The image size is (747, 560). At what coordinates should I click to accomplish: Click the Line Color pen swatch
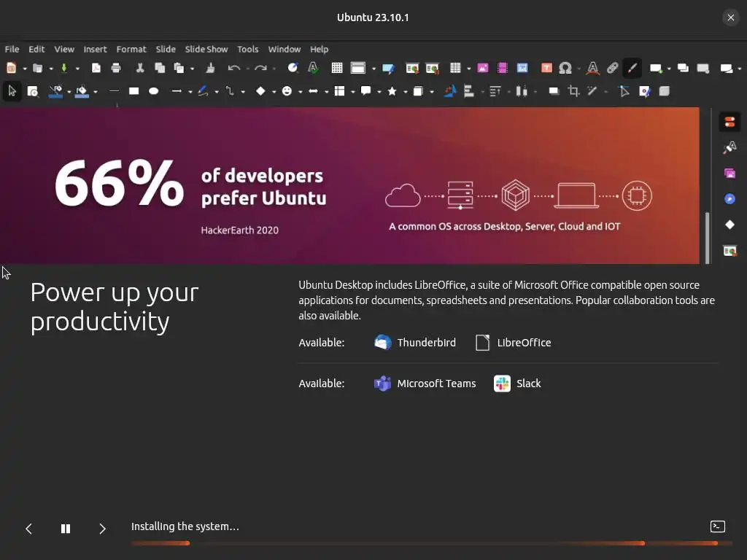[x=55, y=91]
